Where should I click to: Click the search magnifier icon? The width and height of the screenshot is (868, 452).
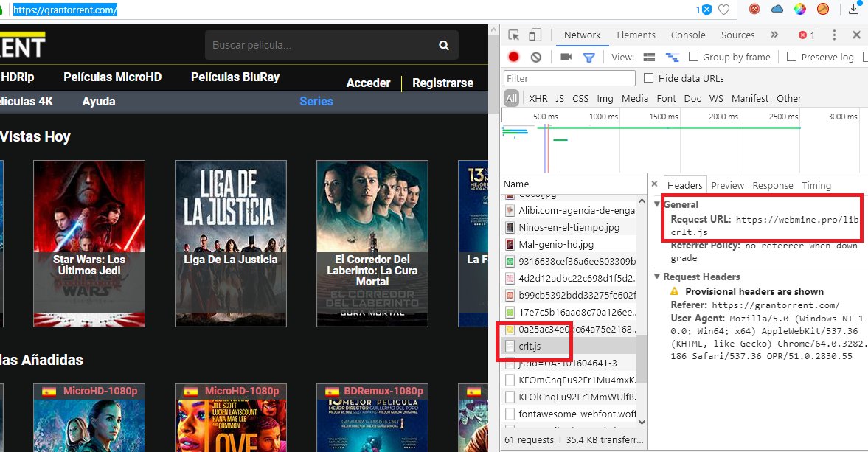(x=443, y=46)
